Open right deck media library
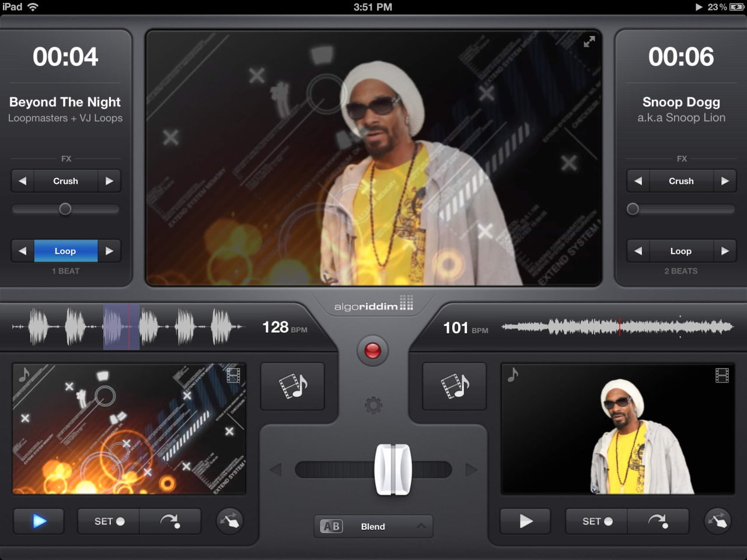The width and height of the screenshot is (747, 560). pos(454,386)
